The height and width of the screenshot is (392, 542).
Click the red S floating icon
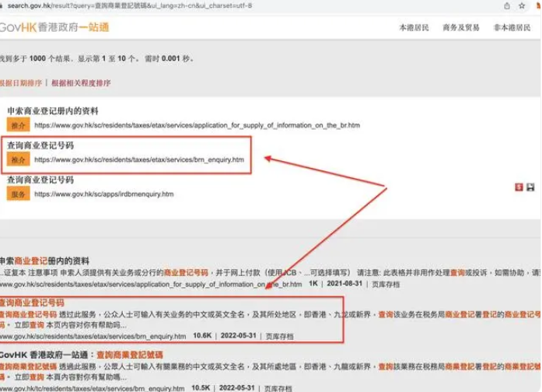(519, 187)
